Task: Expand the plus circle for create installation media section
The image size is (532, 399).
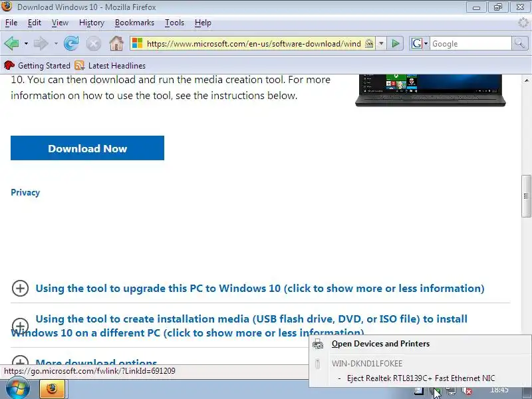Action: pyautogui.click(x=21, y=326)
